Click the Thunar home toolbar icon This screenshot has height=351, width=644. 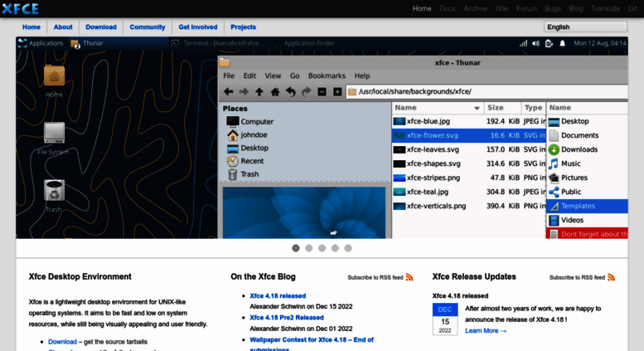275,91
